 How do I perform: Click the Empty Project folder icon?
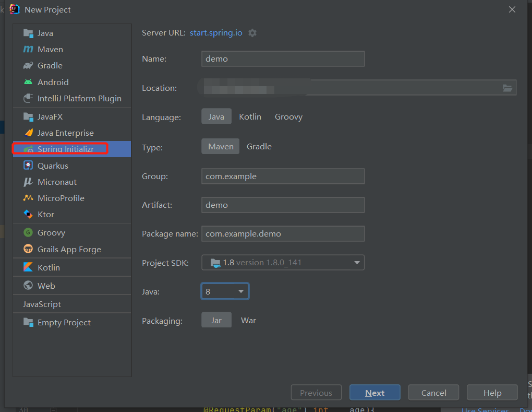click(x=28, y=322)
